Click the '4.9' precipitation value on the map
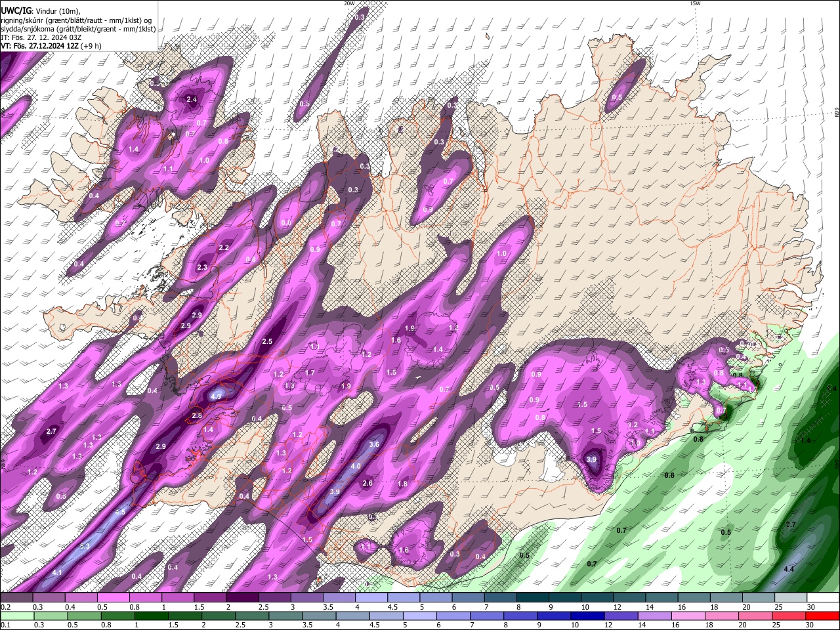This screenshot has height=630, width=840. [217, 396]
